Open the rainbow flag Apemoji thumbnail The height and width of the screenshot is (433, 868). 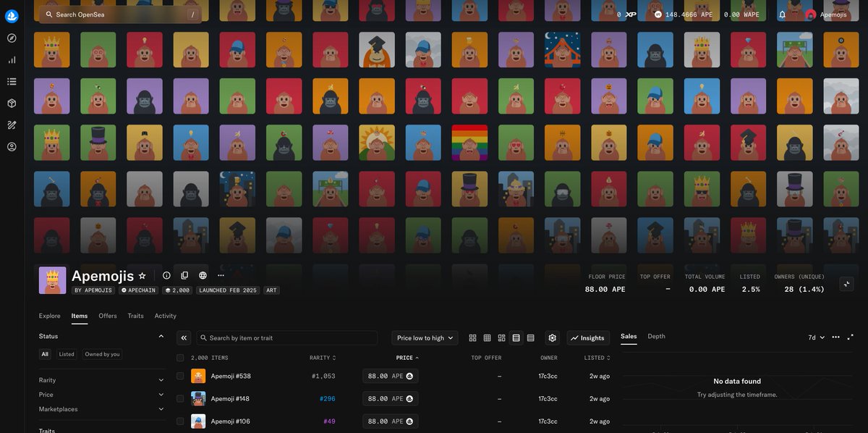[469, 143]
